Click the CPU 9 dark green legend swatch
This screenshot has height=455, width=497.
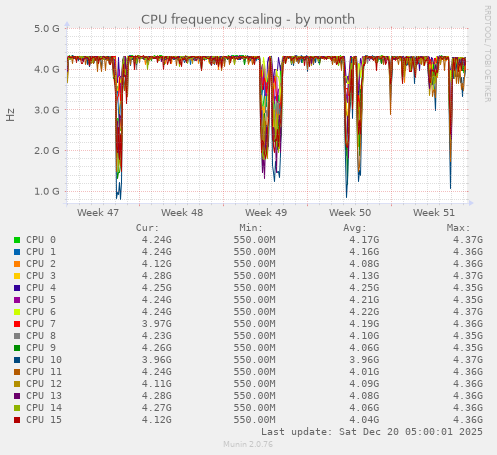[x=17, y=348]
